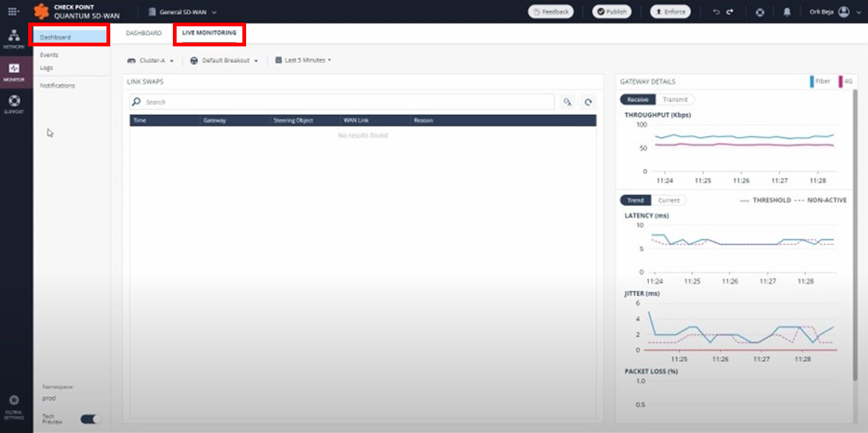The image size is (868, 433).
Task: Open the Support section in sidebar
Action: pos(14,104)
